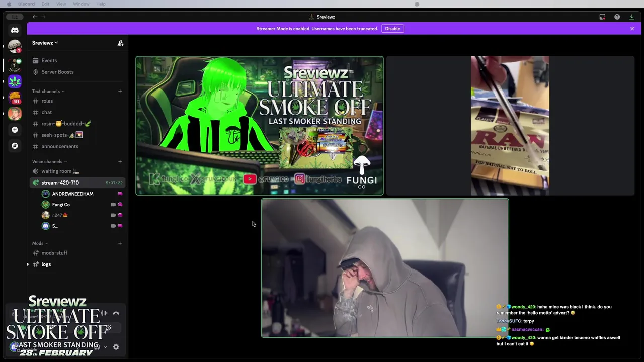Select ANDREWNEEDHAM in the voice user list

pos(82,194)
